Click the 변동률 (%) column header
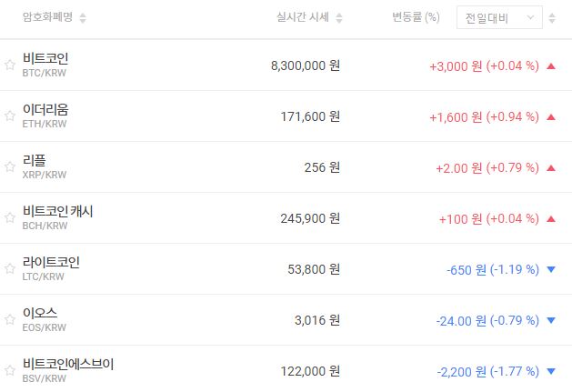 tap(409, 17)
